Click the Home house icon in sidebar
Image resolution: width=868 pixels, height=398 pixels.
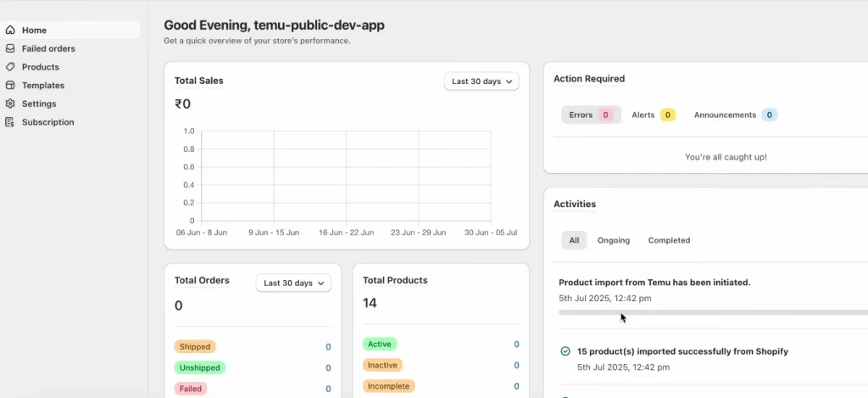10,30
